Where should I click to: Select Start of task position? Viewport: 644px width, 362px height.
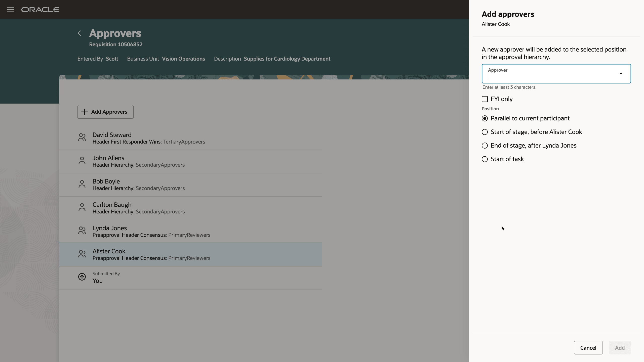tap(485, 159)
